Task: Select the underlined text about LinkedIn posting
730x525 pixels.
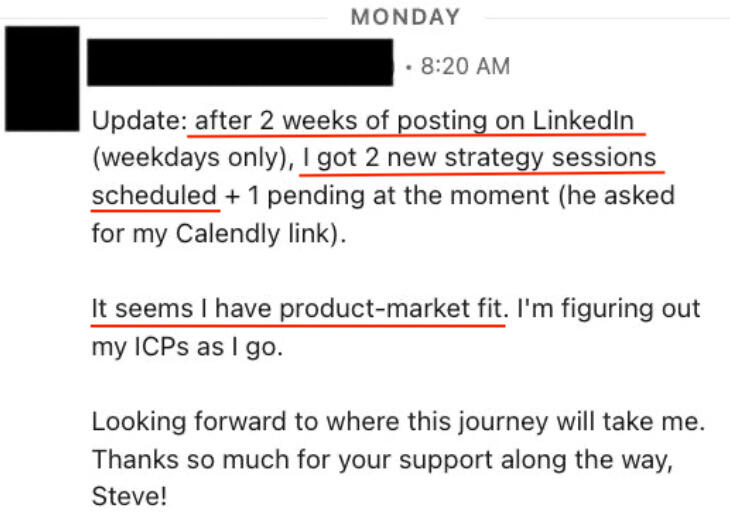Action: coord(414,121)
